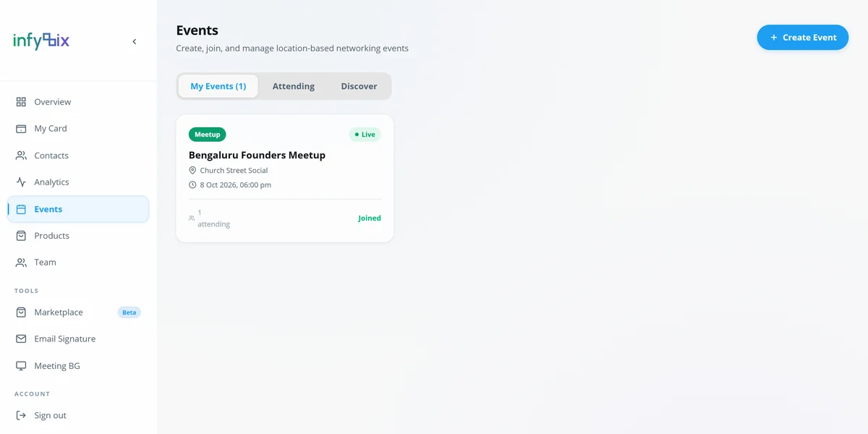Click the Products bag icon

click(21, 236)
